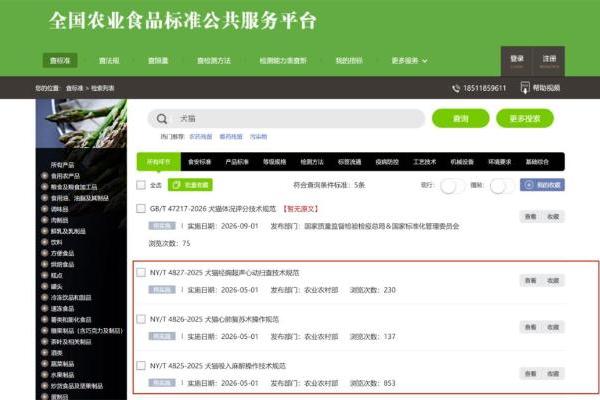Click the 登录 login button
This screenshot has height=400, width=600.
[x=517, y=61]
